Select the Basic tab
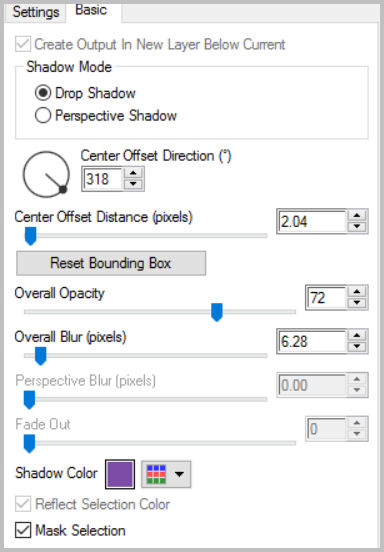Screen dimensions: 384x552 pyautogui.click(x=91, y=10)
